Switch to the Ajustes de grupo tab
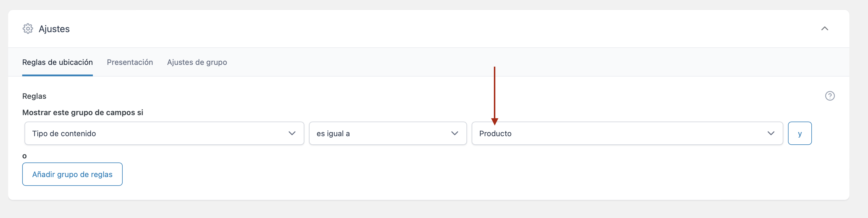868x218 pixels. [197, 62]
